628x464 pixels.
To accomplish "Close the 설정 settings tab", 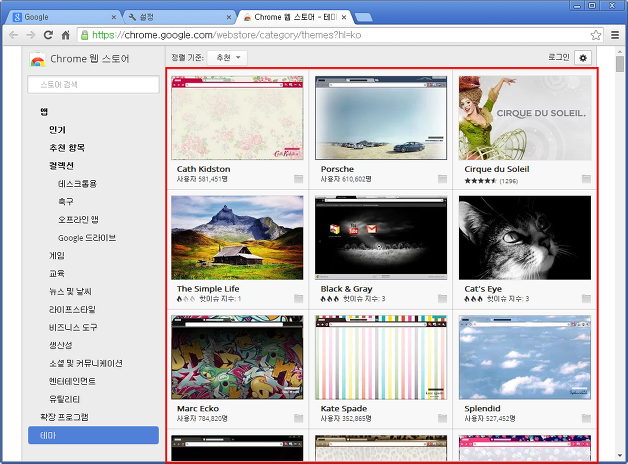I will coord(229,17).
